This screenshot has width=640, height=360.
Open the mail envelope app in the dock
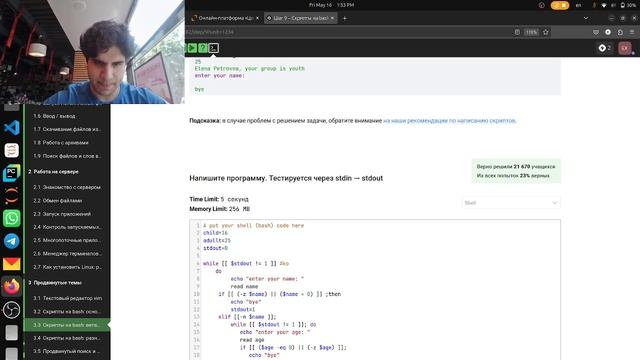coord(11,264)
